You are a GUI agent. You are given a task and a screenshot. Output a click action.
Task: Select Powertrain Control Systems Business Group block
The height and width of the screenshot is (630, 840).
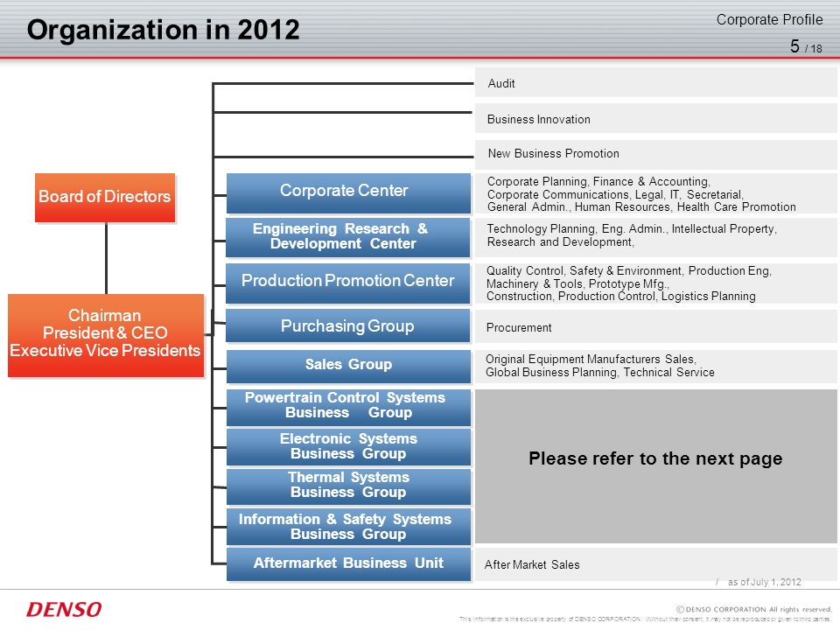[348, 407]
